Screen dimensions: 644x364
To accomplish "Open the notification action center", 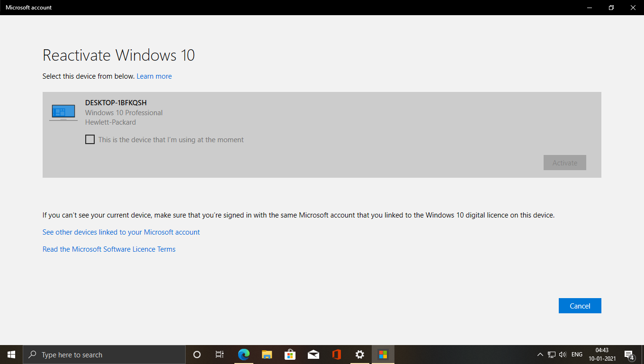I will 629,355.
